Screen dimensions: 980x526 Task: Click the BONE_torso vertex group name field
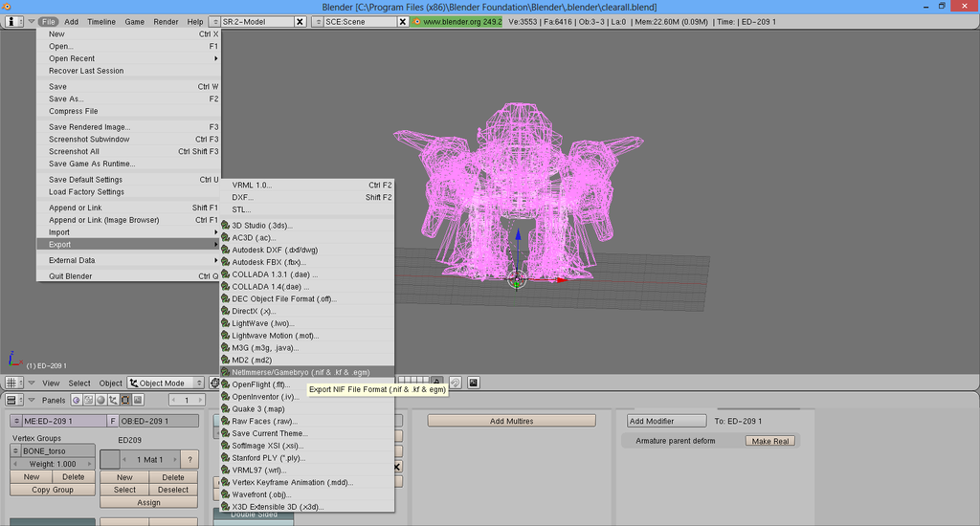coord(58,451)
